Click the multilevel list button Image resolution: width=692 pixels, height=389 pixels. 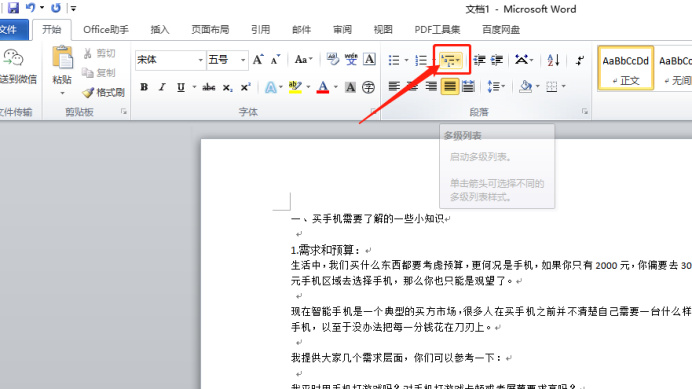(x=451, y=60)
